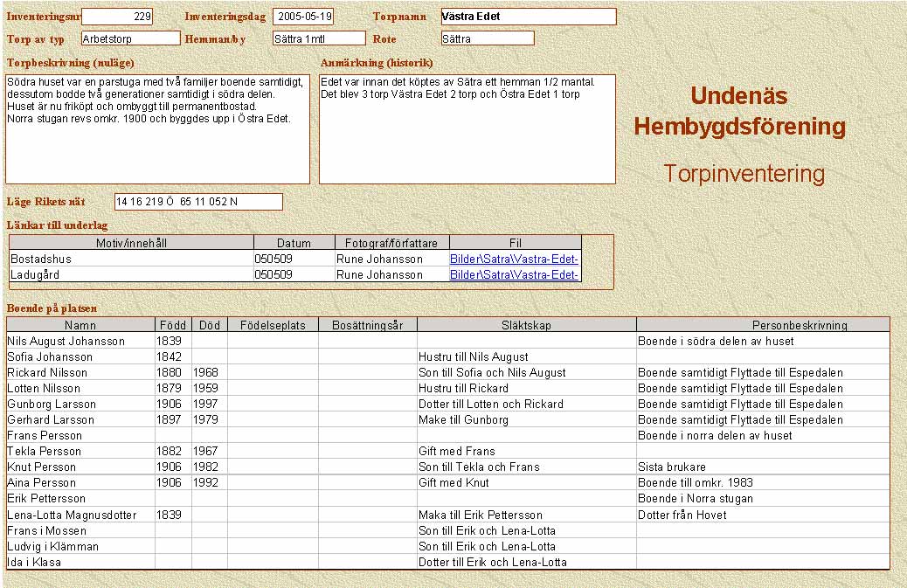Screen dimensions: 907x588
Task: Open the Bostadshus image file link
Action: [x=514, y=259]
